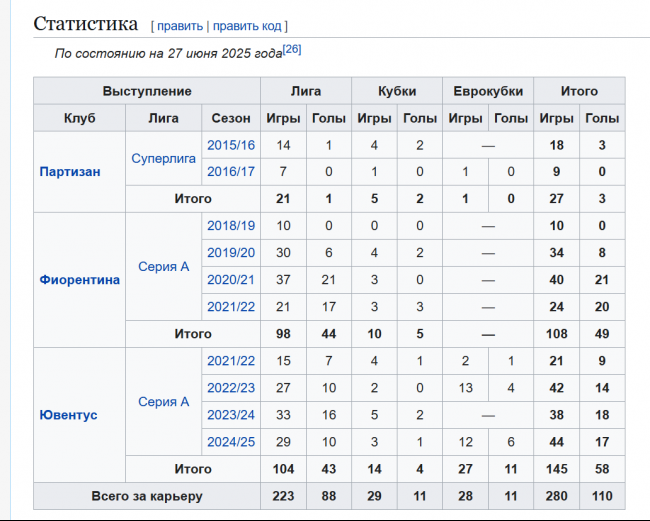Viewport: 650px width, 521px height.
Task: Open Ювентус's 2021/22 season link
Action: coord(231,361)
